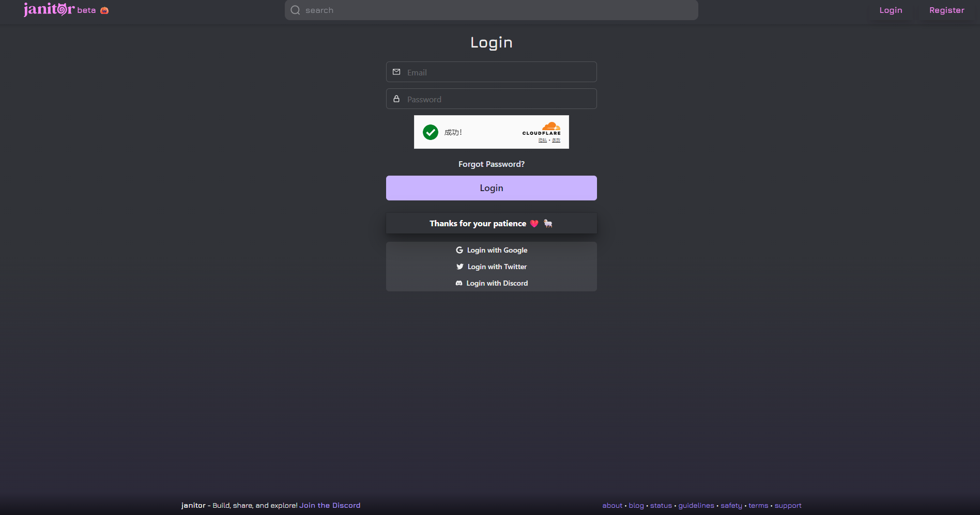Click the lock icon in Password field

pos(396,99)
